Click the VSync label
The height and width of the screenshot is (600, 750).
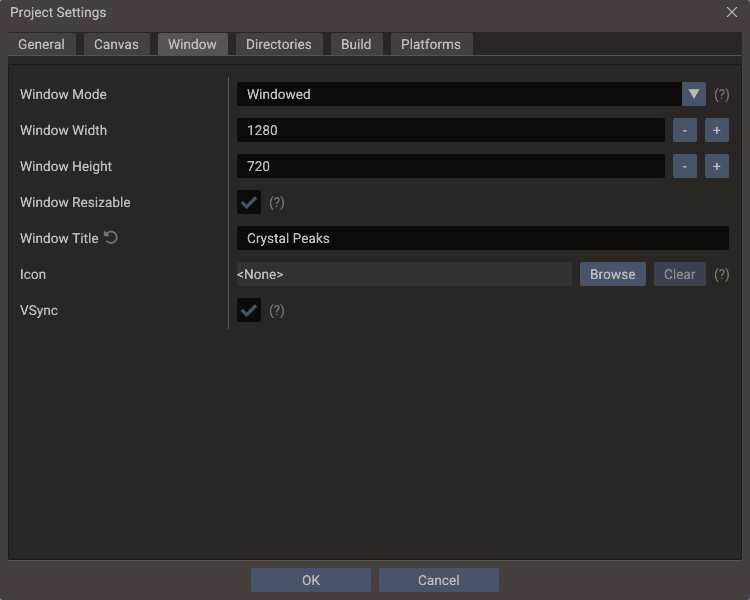[x=39, y=311]
